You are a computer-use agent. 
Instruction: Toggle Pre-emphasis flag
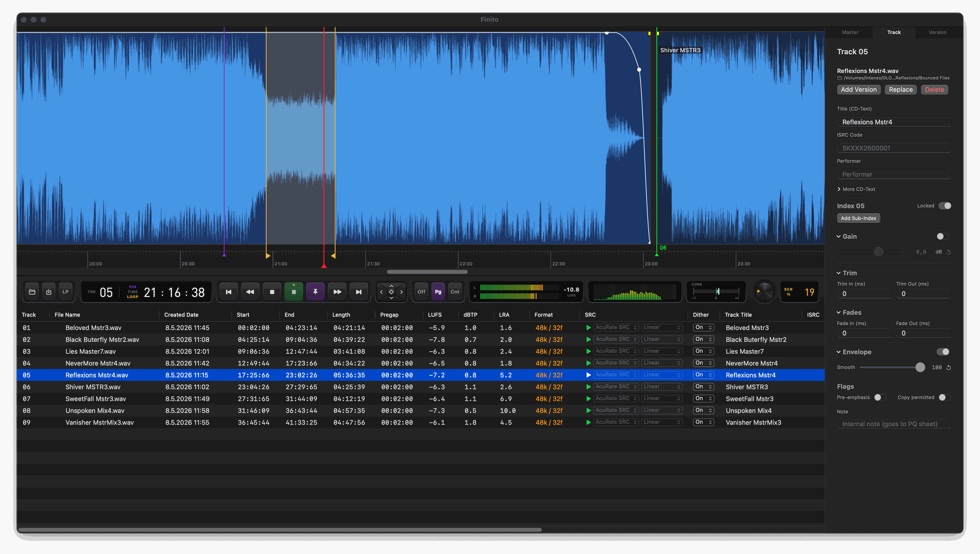tap(880, 397)
